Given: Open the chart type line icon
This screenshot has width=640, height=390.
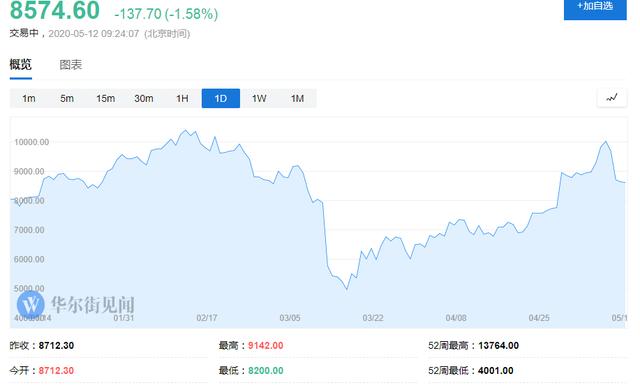Looking at the screenshot, I should coord(611,98).
